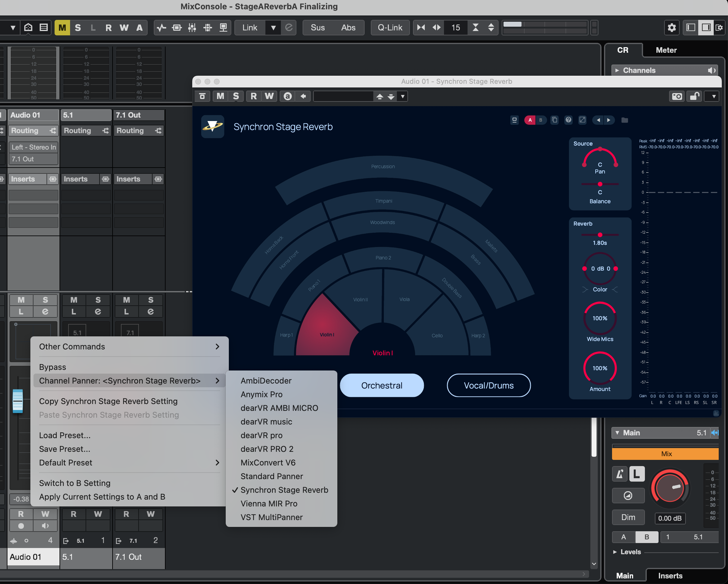Click the monitor screen icon in MixConsole toolbar
728x584 pixels.
[x=223, y=28]
